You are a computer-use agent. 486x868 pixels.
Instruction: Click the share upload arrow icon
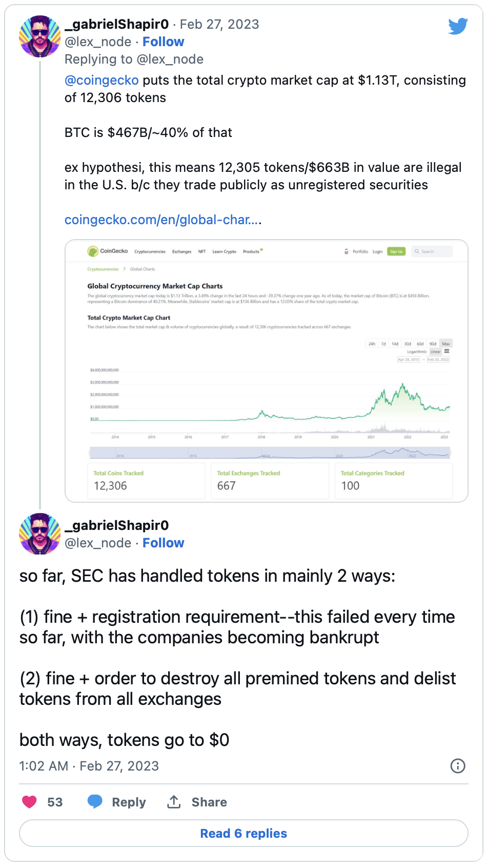[174, 802]
